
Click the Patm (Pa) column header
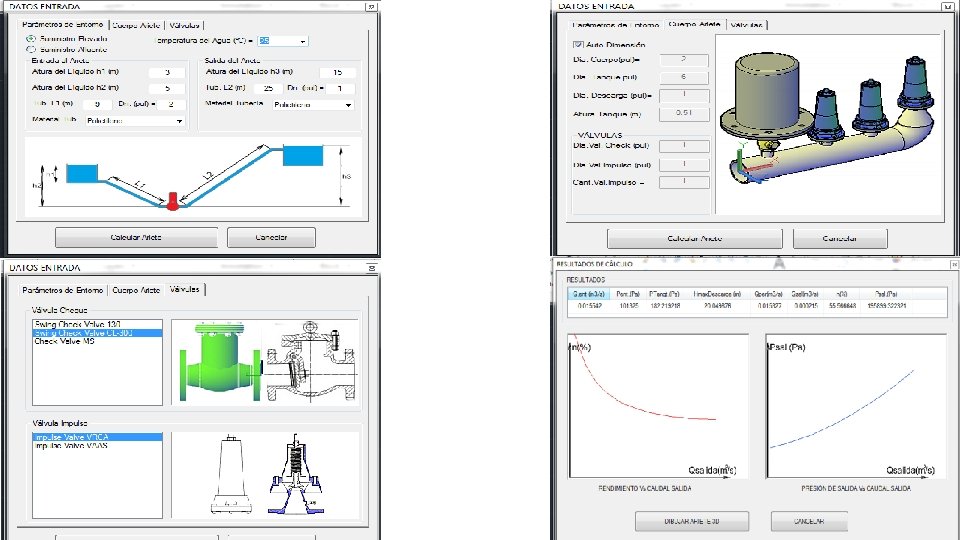[x=628, y=294]
